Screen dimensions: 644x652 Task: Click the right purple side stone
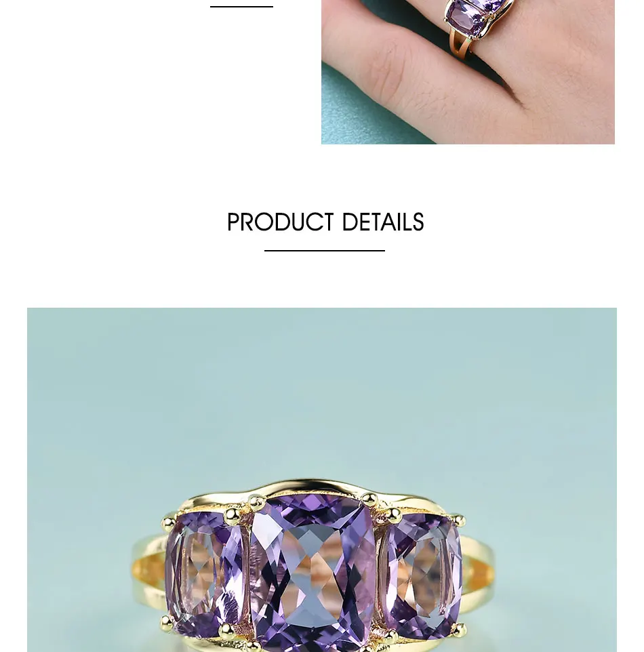[420, 576]
